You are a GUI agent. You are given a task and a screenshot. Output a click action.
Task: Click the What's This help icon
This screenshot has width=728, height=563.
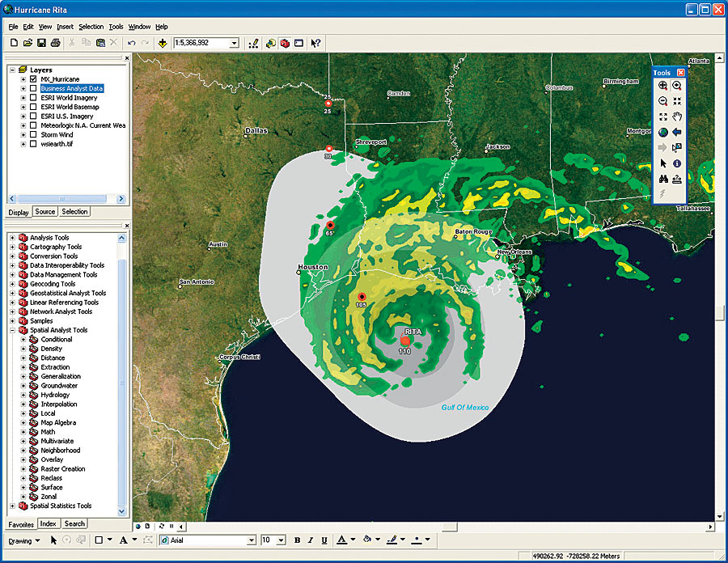tap(315, 43)
